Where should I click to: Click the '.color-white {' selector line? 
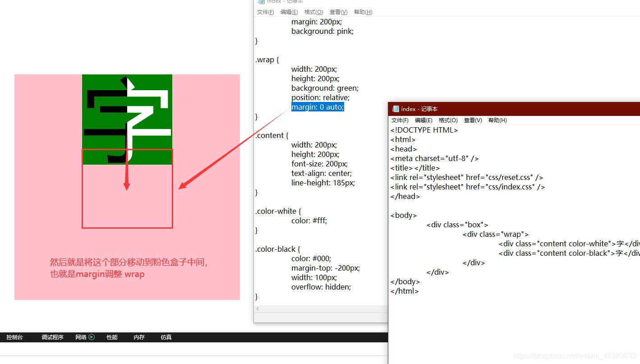[x=278, y=211]
